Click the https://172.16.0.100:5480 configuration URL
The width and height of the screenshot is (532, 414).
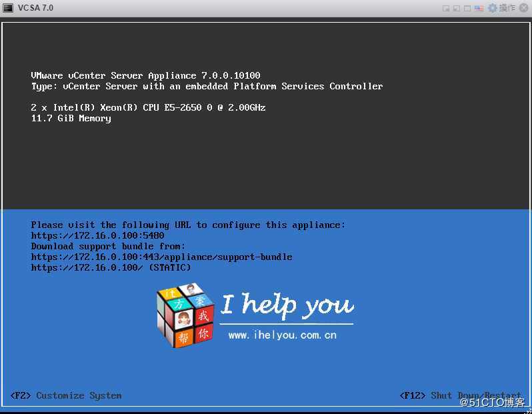98,235
